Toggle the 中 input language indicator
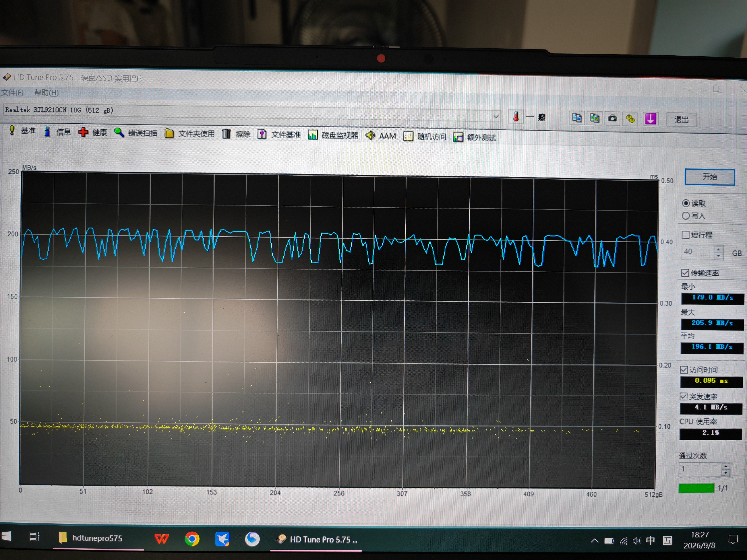This screenshot has height=560, width=747. (650, 540)
